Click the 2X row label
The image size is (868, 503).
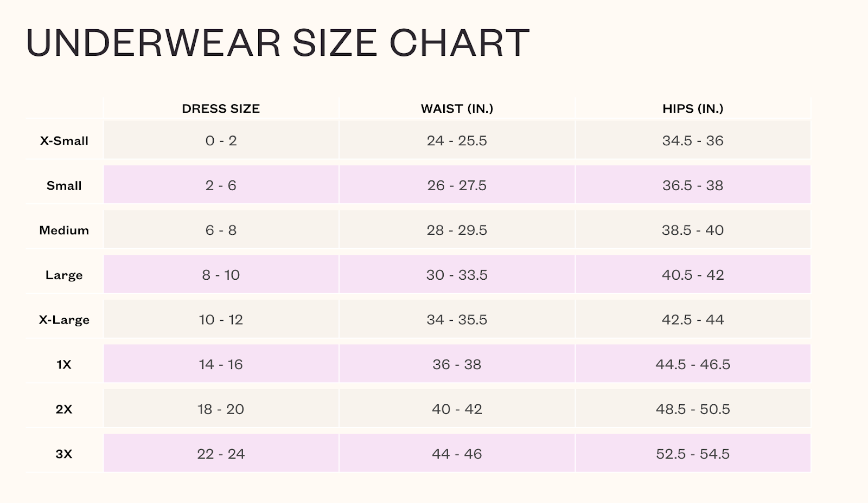point(64,409)
